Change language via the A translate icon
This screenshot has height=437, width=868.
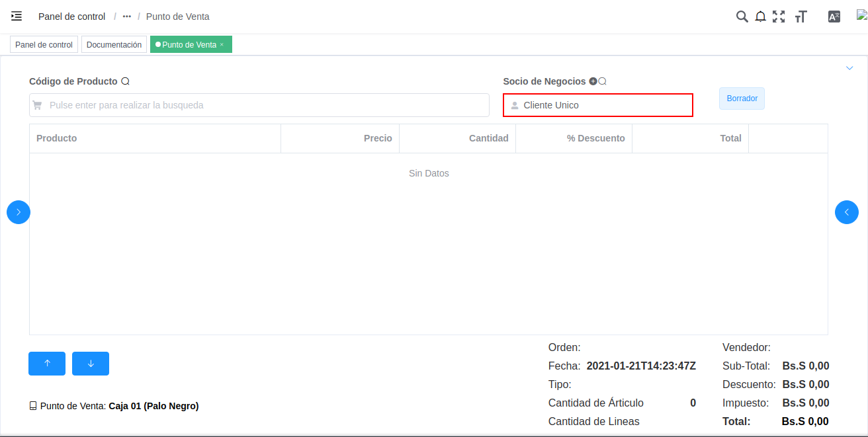pyautogui.click(x=834, y=16)
